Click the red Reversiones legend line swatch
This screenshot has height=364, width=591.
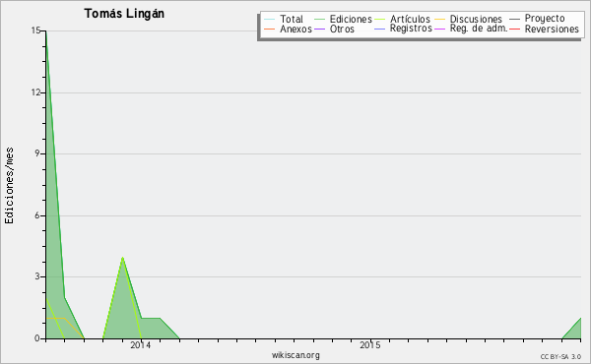(x=514, y=29)
